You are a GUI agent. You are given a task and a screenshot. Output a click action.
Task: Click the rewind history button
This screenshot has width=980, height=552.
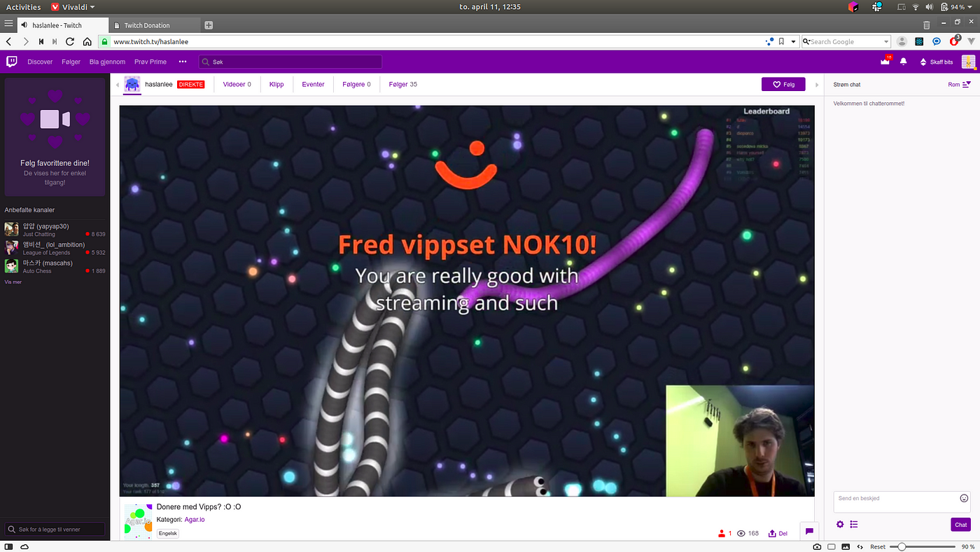41,41
